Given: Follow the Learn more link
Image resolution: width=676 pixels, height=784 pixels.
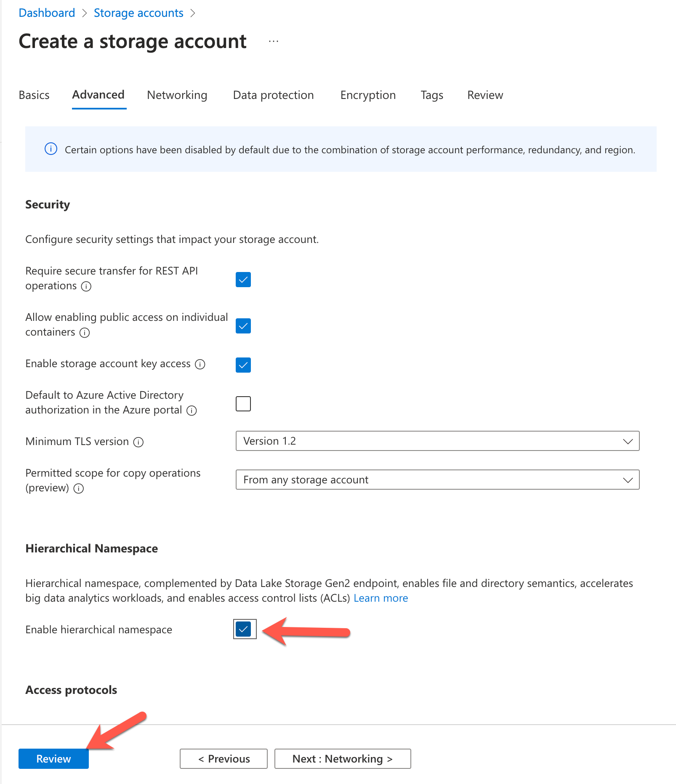Looking at the screenshot, I should tap(381, 598).
